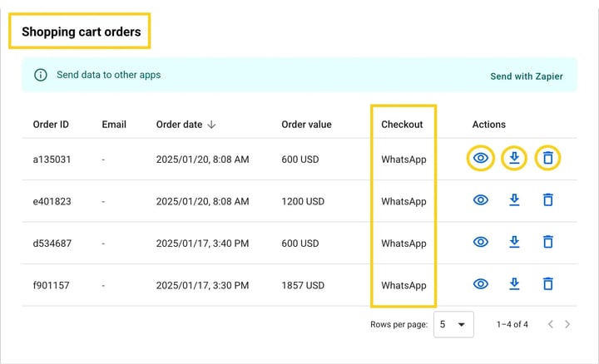The width and height of the screenshot is (599, 364).
Task: Click the Send with Zapier link
Action: point(527,76)
